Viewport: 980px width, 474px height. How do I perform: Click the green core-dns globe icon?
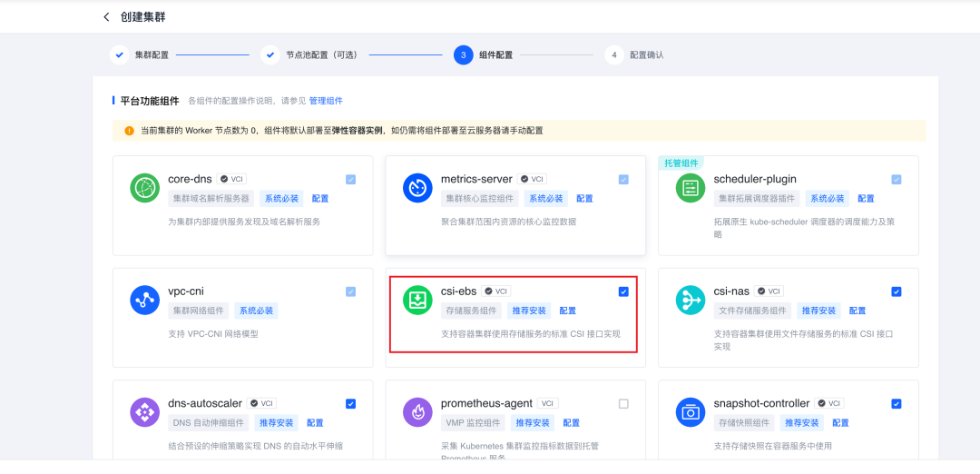(x=145, y=188)
